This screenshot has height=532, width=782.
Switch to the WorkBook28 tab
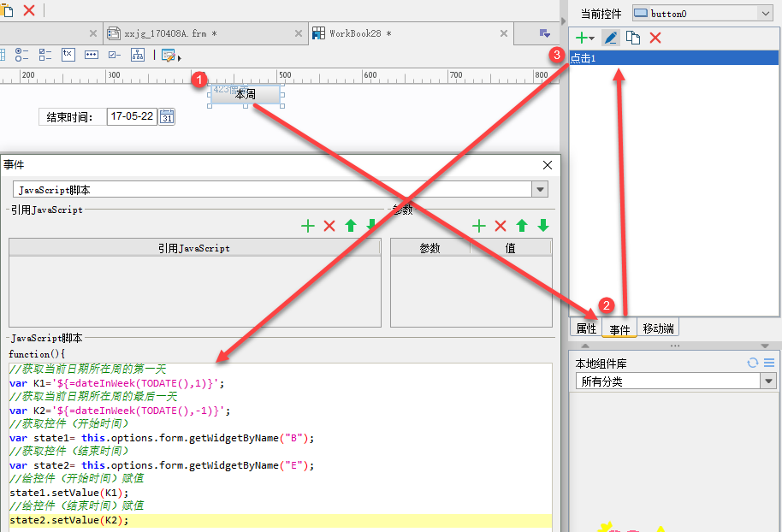coord(409,33)
